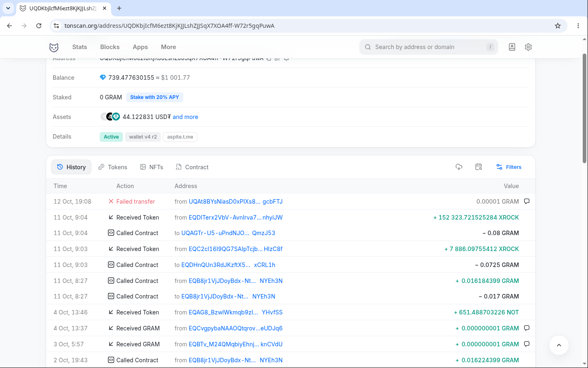Expand the tab search dropdown arrow

(x=8, y=8)
